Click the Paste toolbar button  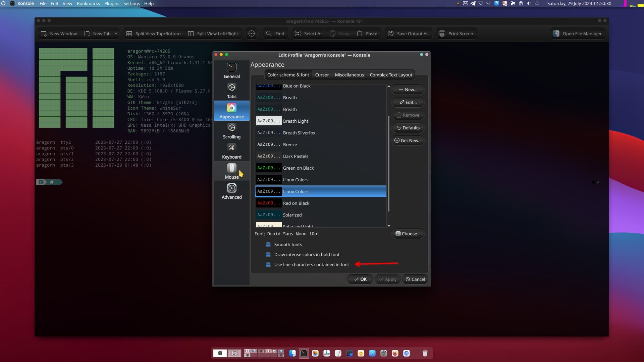coord(367,34)
